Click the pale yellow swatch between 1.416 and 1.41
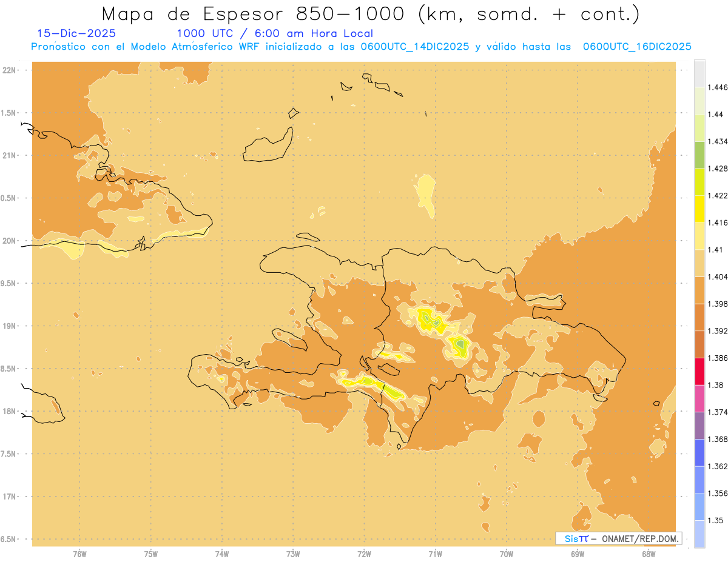Image resolution: width=728 pixels, height=562 pixels. point(699,236)
